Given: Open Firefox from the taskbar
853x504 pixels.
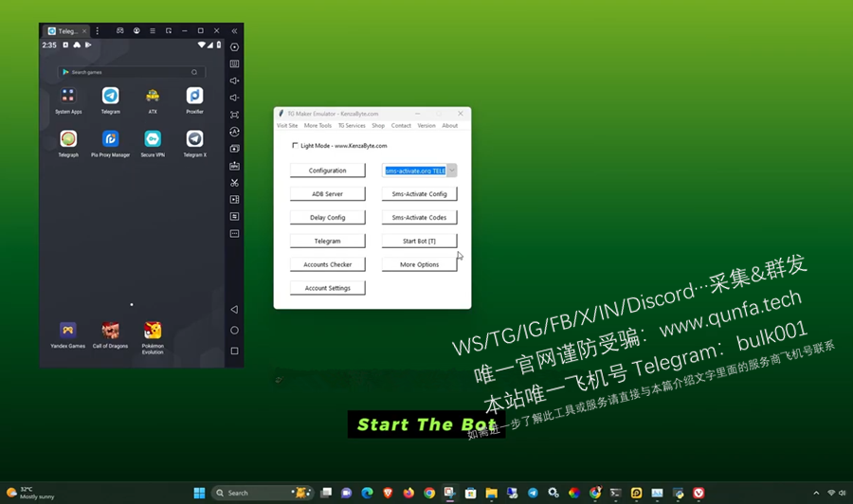Looking at the screenshot, I should pyautogui.click(x=408, y=493).
